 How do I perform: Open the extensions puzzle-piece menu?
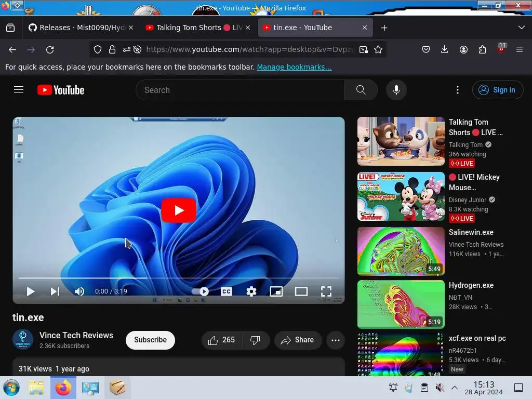point(482,49)
